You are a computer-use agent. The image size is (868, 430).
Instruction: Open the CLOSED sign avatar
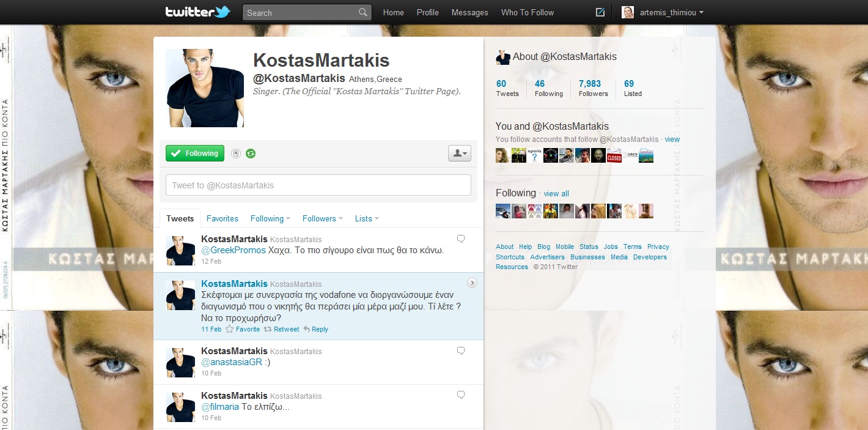pos(614,155)
